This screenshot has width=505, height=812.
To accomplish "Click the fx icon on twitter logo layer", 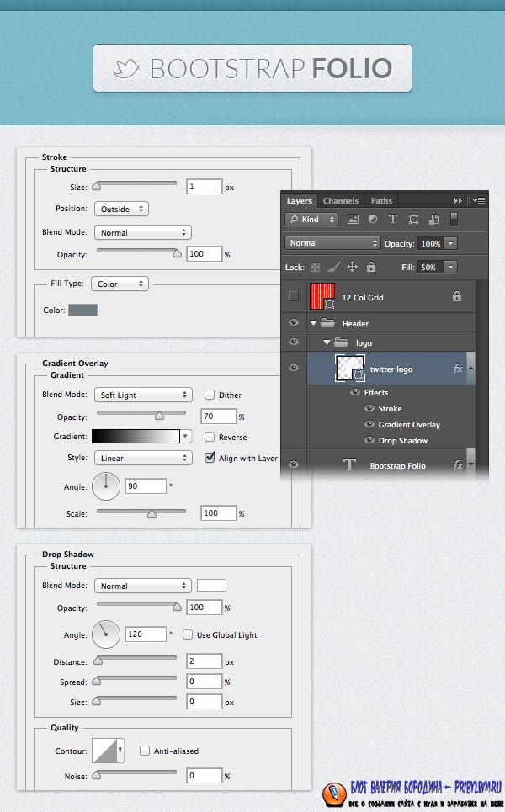I will point(458,369).
